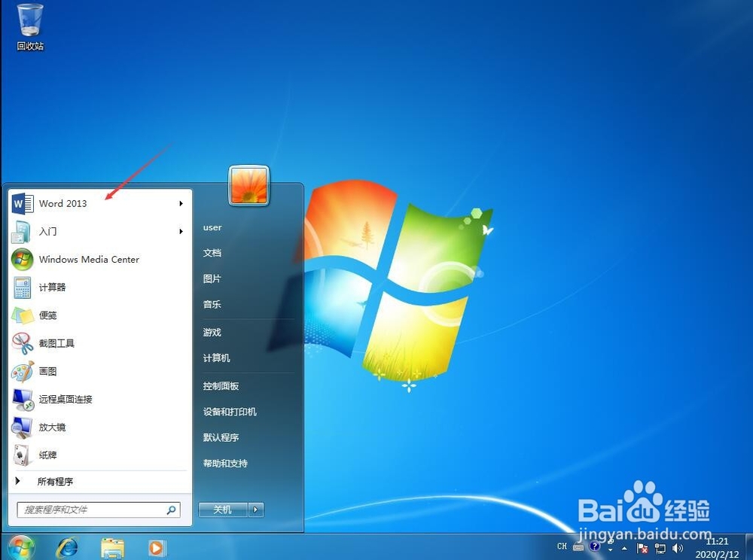
Task: Click the Start orb button
Action: (x=21, y=547)
